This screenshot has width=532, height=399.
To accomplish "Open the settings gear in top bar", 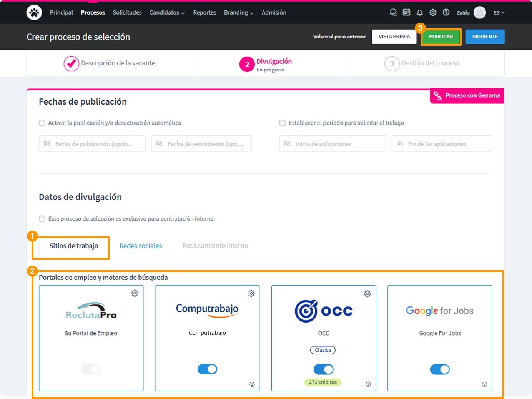I will tap(433, 13).
